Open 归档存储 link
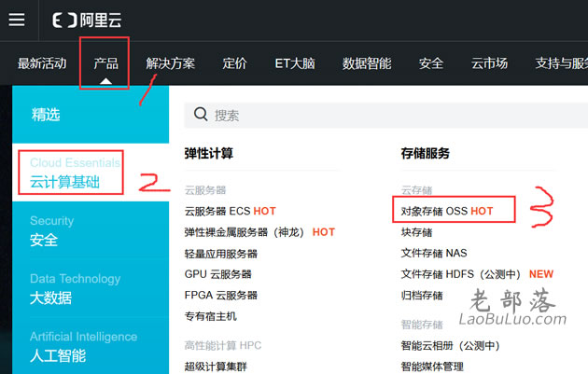 click(422, 296)
